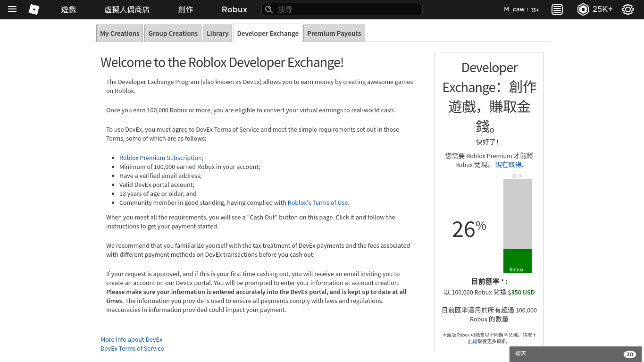The height and width of the screenshot is (362, 644).
Task: Click the search magnifier icon
Action: (268, 9)
